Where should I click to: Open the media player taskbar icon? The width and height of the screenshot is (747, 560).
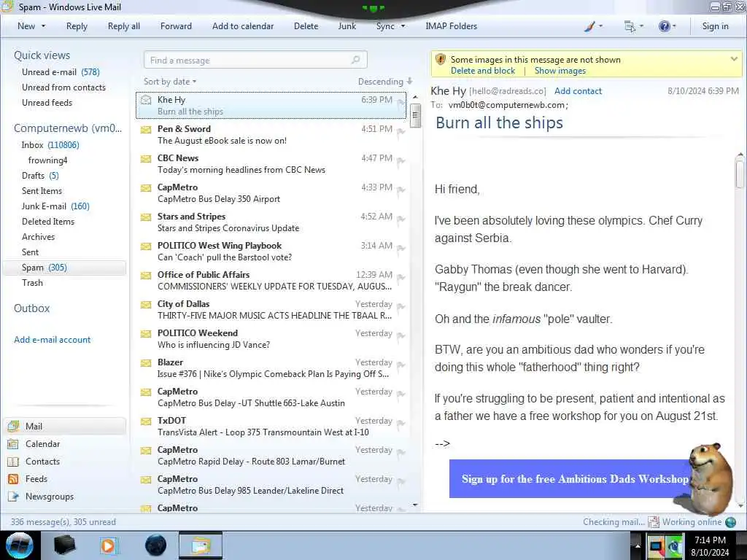(x=108, y=545)
